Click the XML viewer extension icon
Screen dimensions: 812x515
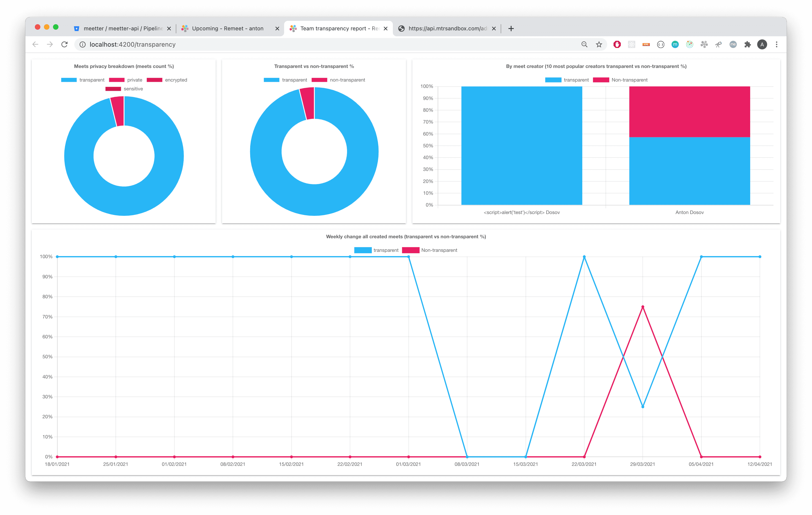pos(646,44)
